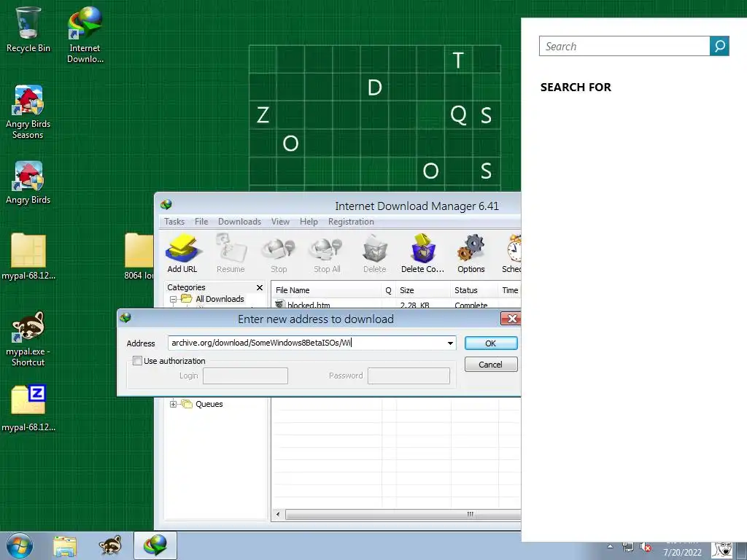Click the Password input field
The height and width of the screenshot is (560, 747).
[409, 376]
